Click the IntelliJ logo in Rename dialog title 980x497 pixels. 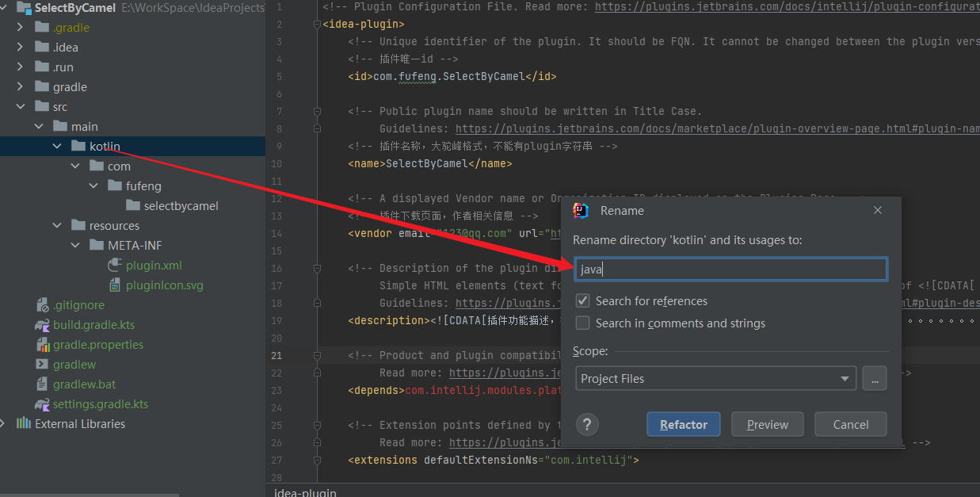pos(581,210)
